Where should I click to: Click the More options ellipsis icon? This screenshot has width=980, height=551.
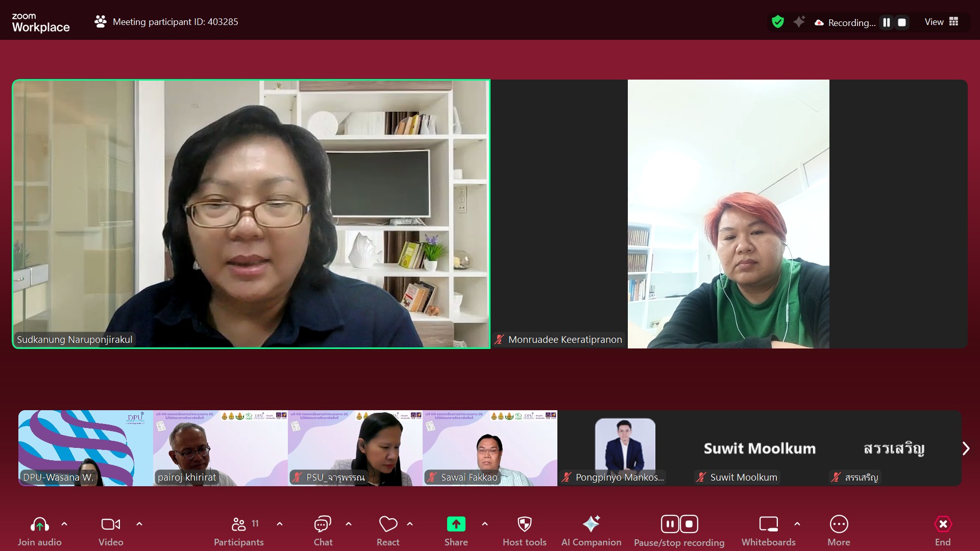pos(839,524)
